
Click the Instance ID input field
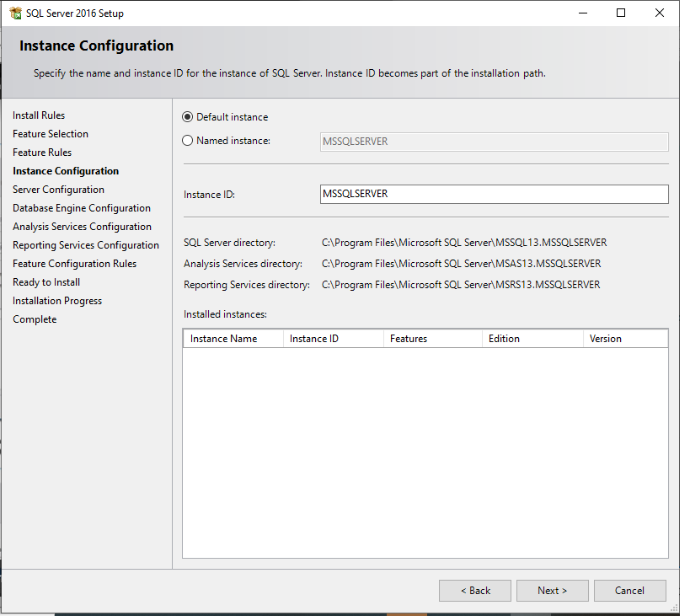[495, 194]
